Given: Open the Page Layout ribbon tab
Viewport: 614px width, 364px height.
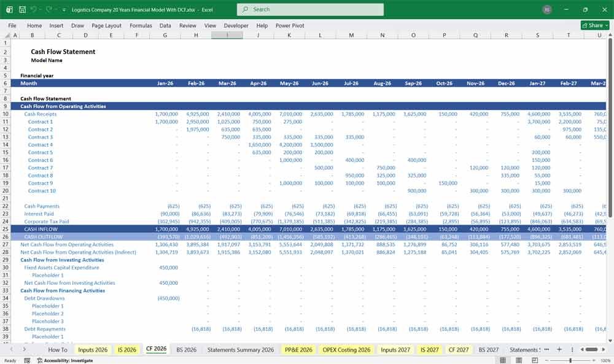Looking at the screenshot, I should [x=106, y=25].
